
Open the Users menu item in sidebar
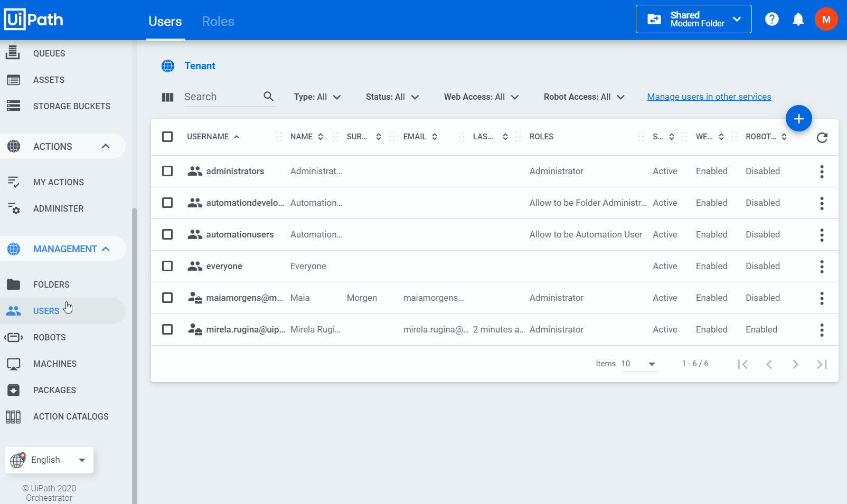[x=63, y=311]
